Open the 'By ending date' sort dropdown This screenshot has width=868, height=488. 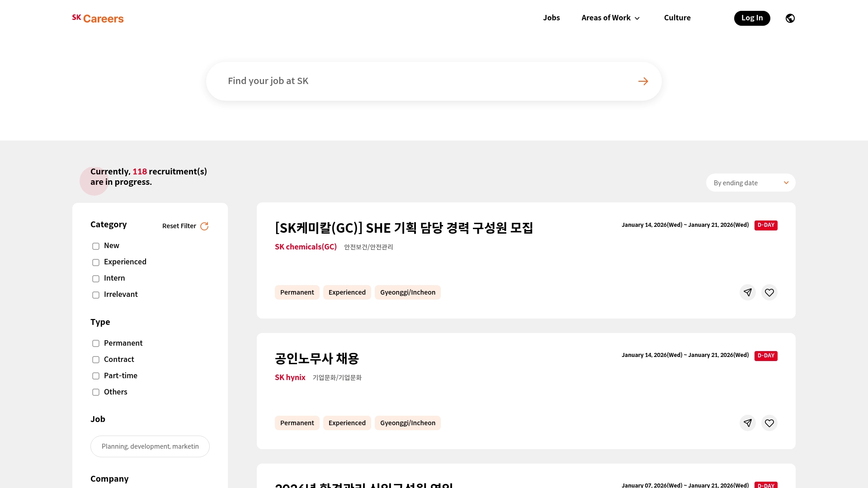click(x=750, y=183)
